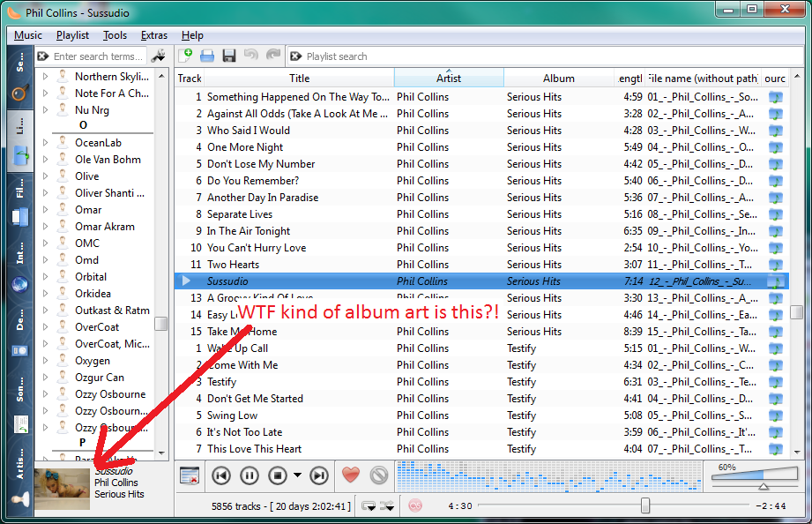Open the library display options wrench
Screen dimensions: 812x524
[159, 56]
